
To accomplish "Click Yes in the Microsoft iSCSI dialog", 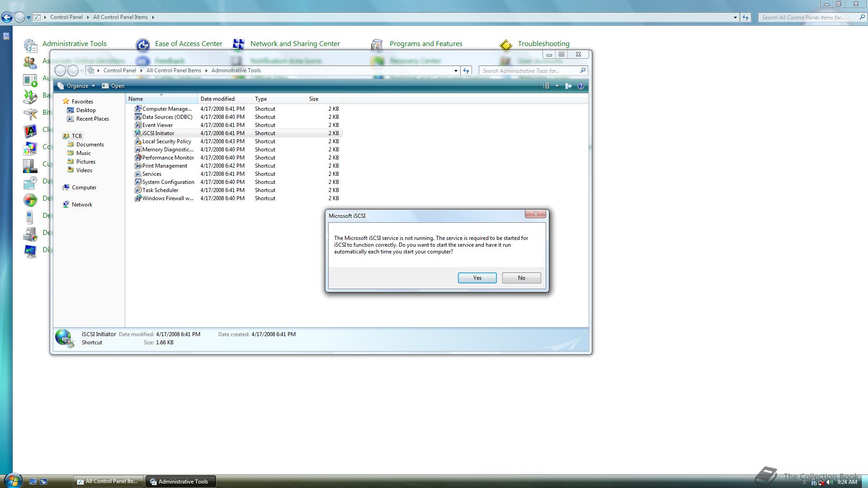I will pyautogui.click(x=477, y=278).
